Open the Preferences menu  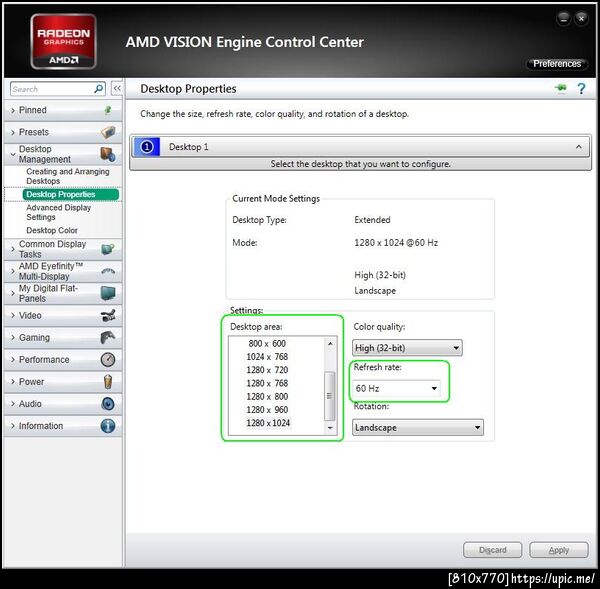[557, 64]
